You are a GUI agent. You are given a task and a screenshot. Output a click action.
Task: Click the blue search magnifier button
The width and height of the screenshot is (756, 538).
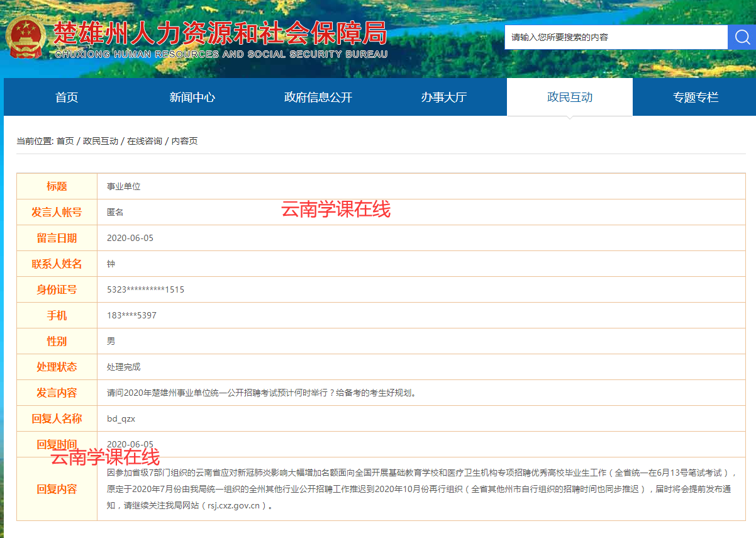pos(742,37)
